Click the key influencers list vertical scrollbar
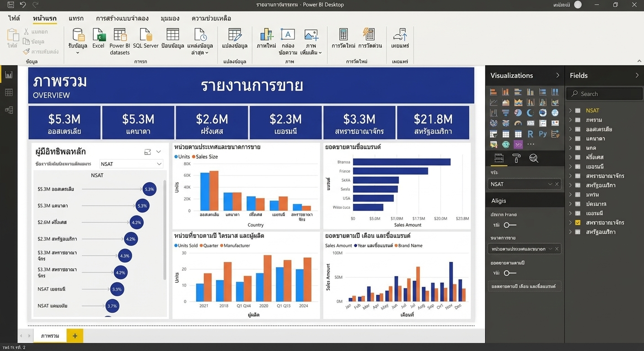 point(165,231)
